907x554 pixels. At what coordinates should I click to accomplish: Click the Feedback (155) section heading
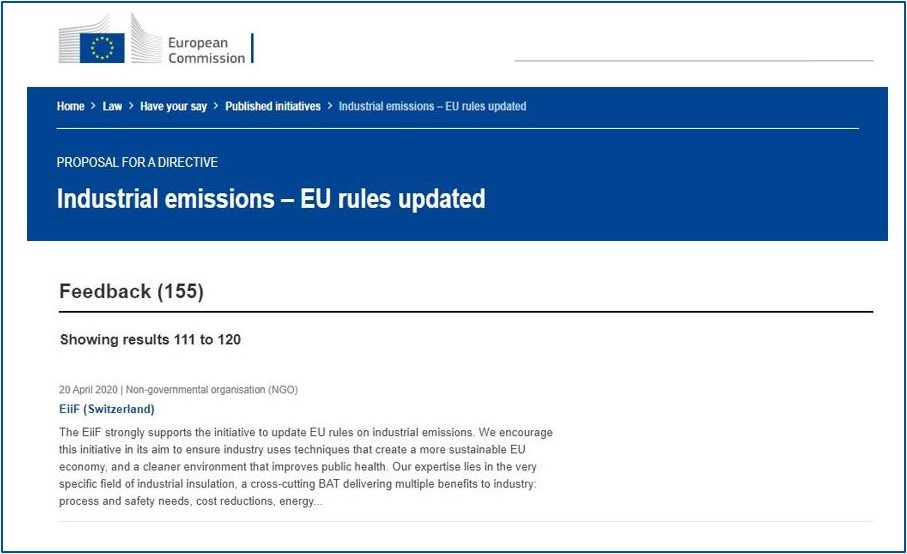131,291
